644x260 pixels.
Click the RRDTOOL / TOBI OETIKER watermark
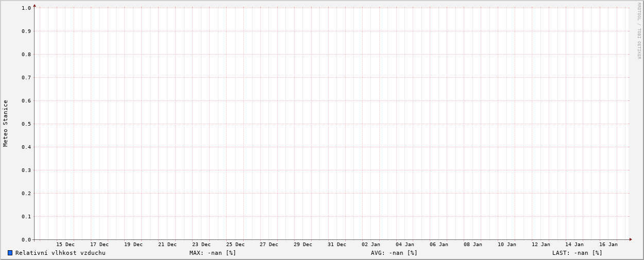tap(639, 31)
